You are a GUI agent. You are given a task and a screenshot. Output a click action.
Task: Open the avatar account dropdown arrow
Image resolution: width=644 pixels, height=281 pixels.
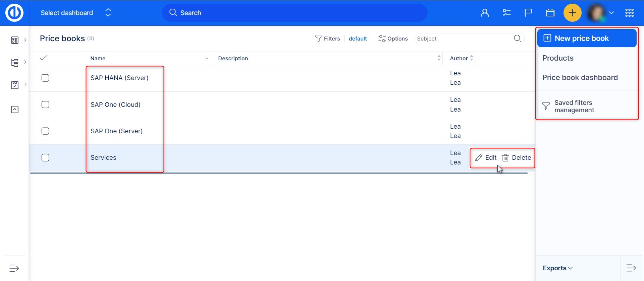(x=611, y=13)
